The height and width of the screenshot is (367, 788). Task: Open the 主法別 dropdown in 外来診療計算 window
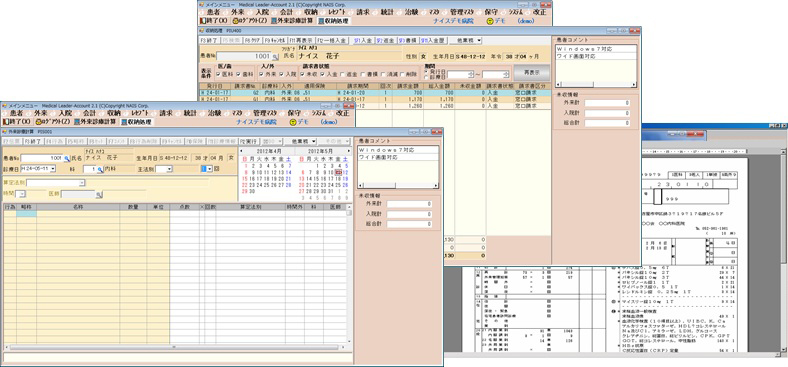pos(169,169)
